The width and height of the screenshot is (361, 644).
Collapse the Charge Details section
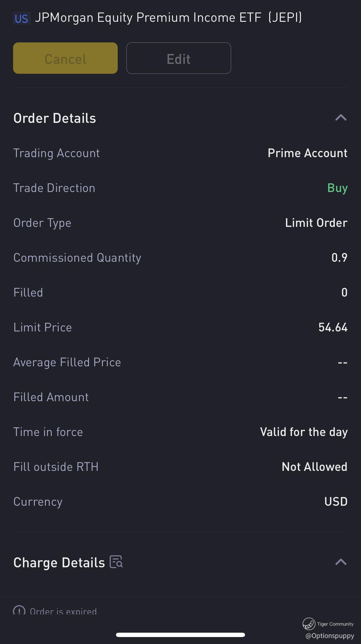(x=341, y=562)
